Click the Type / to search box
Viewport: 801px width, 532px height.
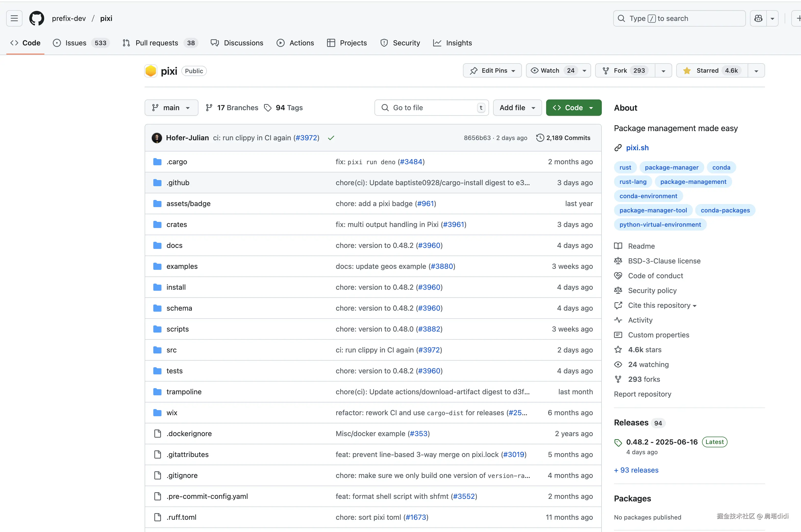(x=679, y=18)
